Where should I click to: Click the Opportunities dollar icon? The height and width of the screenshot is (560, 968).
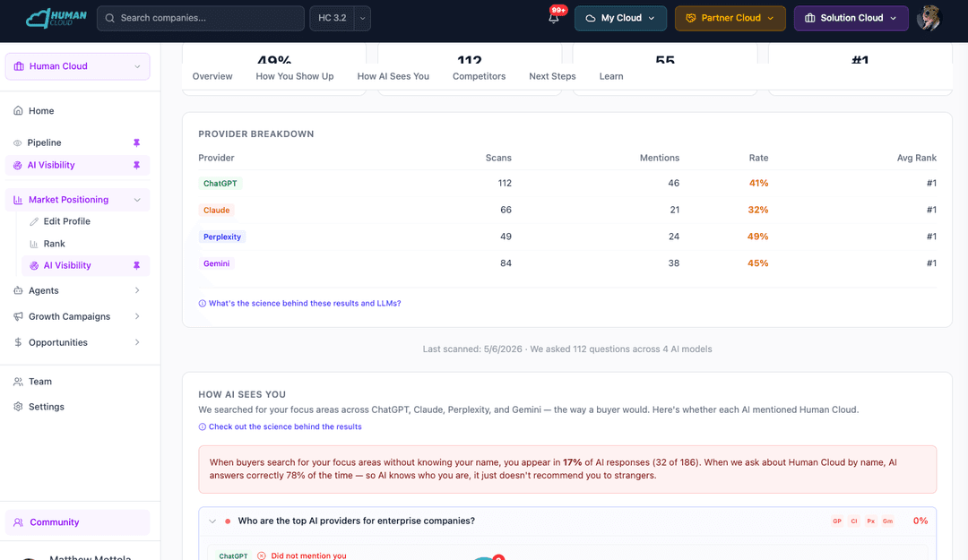tap(18, 342)
